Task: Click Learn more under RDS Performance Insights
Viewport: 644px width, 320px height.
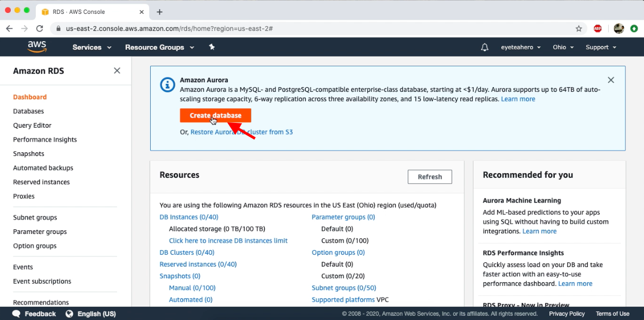Action: pos(575,284)
